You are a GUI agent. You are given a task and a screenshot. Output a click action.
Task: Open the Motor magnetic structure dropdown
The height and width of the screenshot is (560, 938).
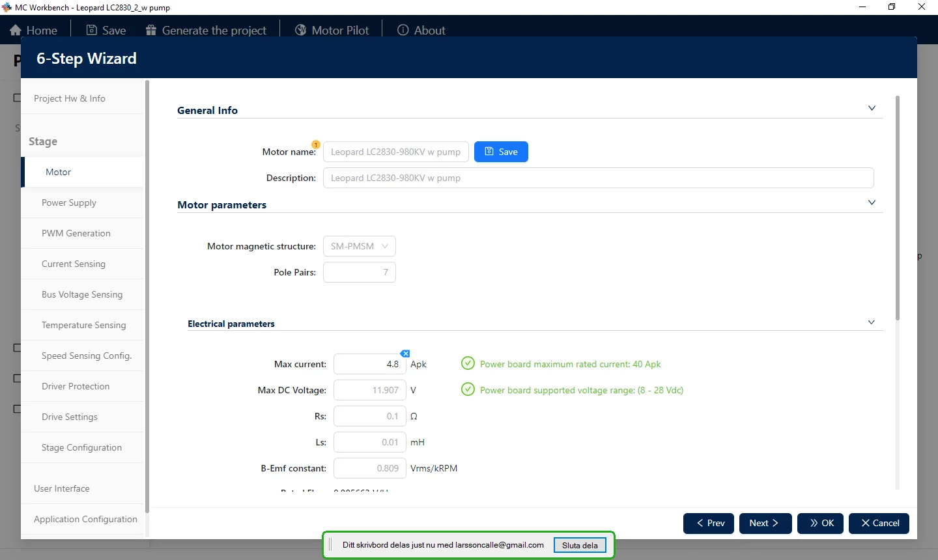coord(360,246)
